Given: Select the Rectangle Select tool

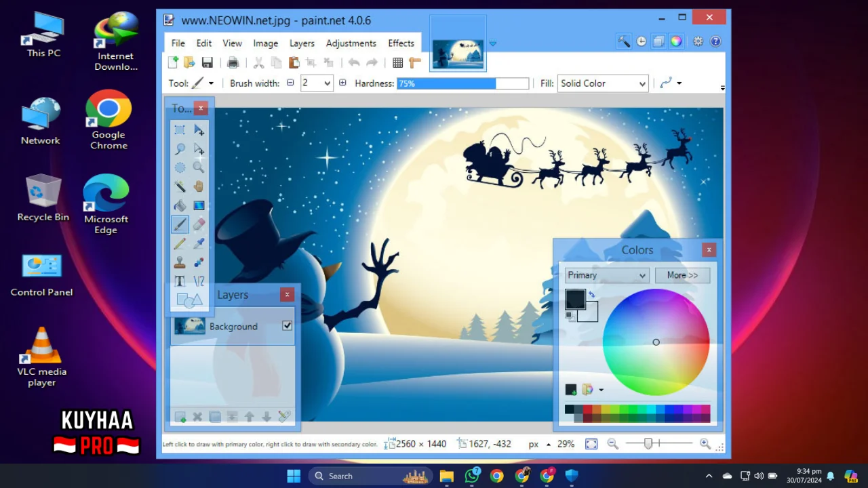Looking at the screenshot, I should coord(180,129).
